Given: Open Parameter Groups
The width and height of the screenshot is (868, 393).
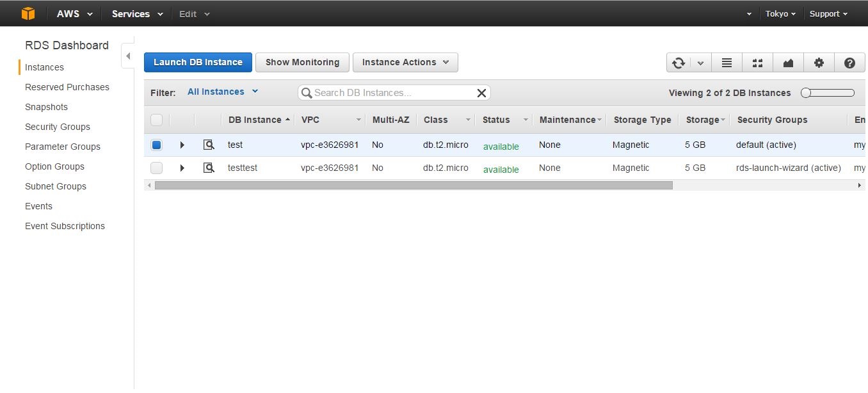Looking at the screenshot, I should pos(63,147).
